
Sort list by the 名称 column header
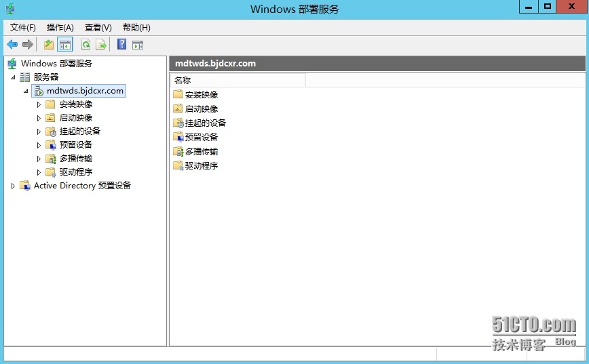coord(238,80)
